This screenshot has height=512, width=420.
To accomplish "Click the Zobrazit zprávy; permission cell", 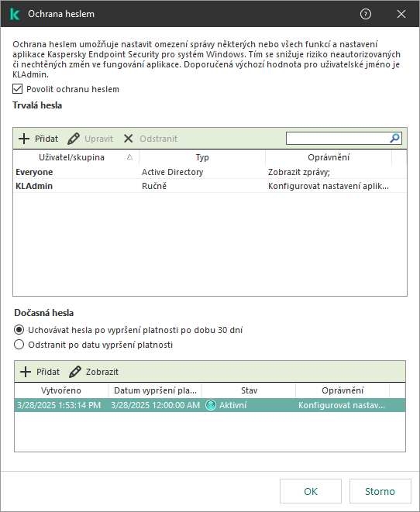I will coord(299,172).
